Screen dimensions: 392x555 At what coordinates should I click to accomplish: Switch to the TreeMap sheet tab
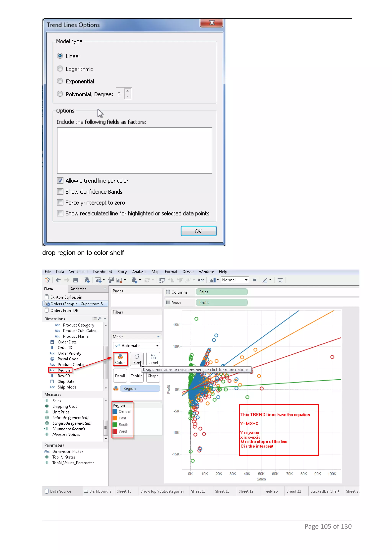(x=270, y=491)
